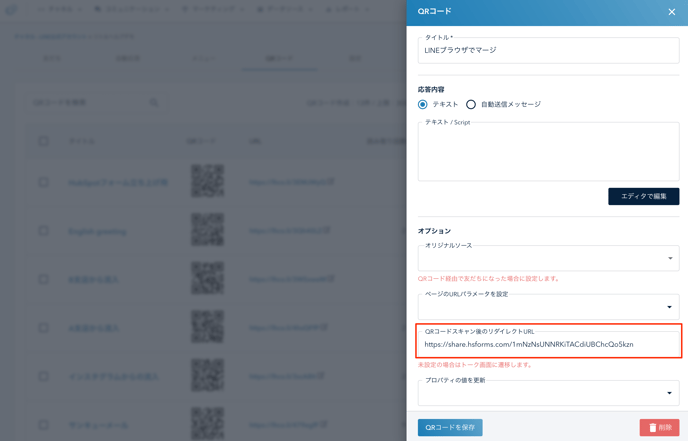
Task: Tick the select-all checkbox in table header
Action: click(x=43, y=141)
